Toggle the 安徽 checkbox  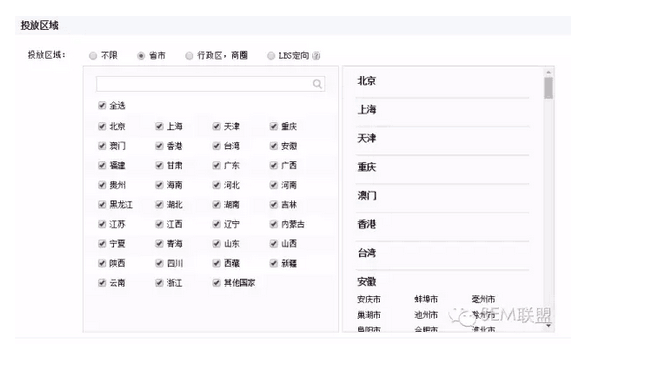point(274,146)
